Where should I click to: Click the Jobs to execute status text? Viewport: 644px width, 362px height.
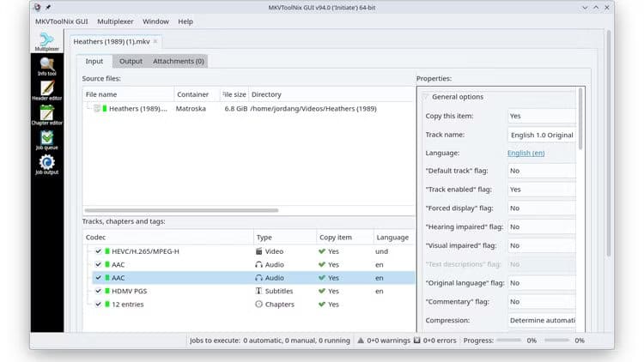270,341
